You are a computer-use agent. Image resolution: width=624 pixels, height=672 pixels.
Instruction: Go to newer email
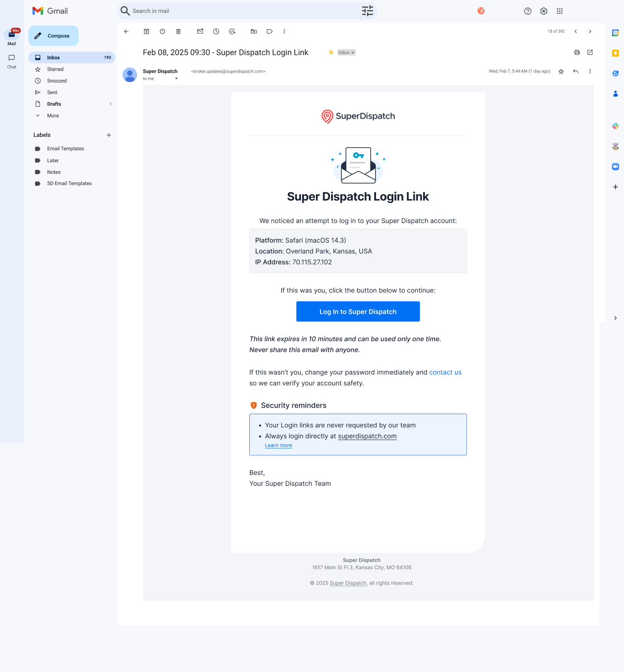point(576,32)
